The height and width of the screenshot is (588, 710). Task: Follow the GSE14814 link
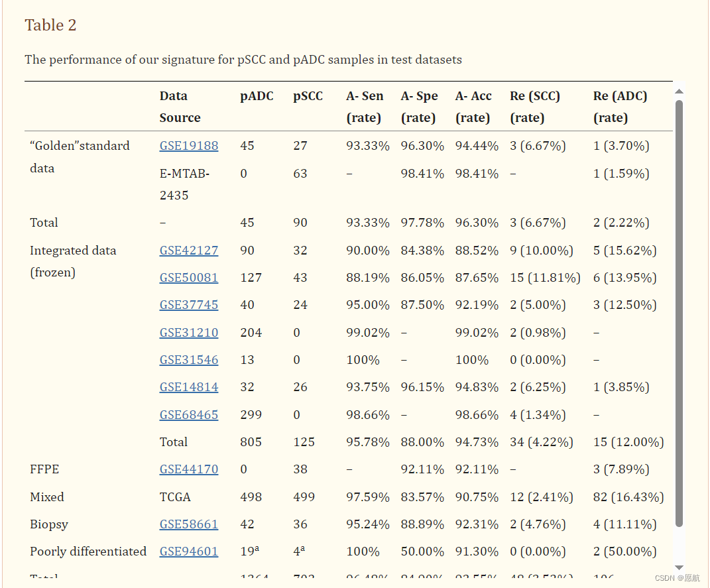pyautogui.click(x=189, y=387)
